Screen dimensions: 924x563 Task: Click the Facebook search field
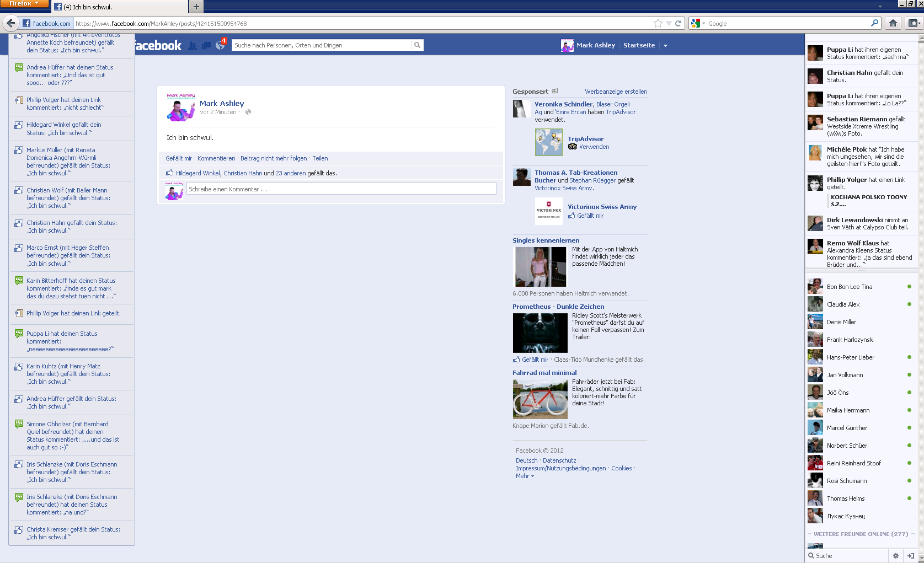321,45
